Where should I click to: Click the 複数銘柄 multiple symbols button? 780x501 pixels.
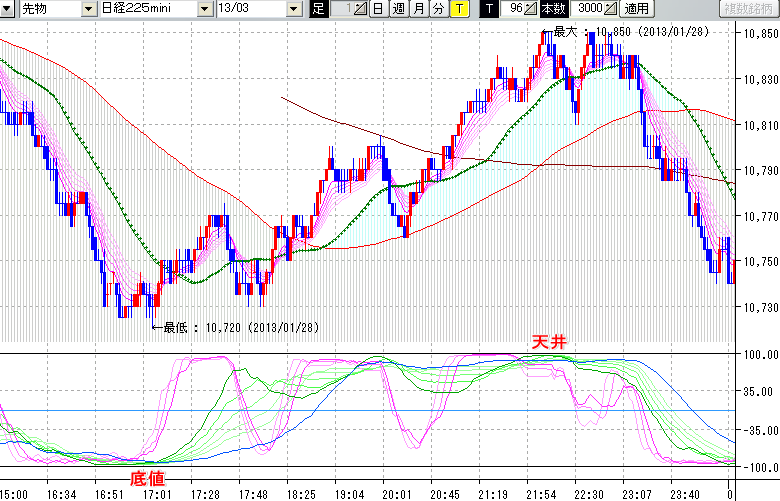click(747, 9)
